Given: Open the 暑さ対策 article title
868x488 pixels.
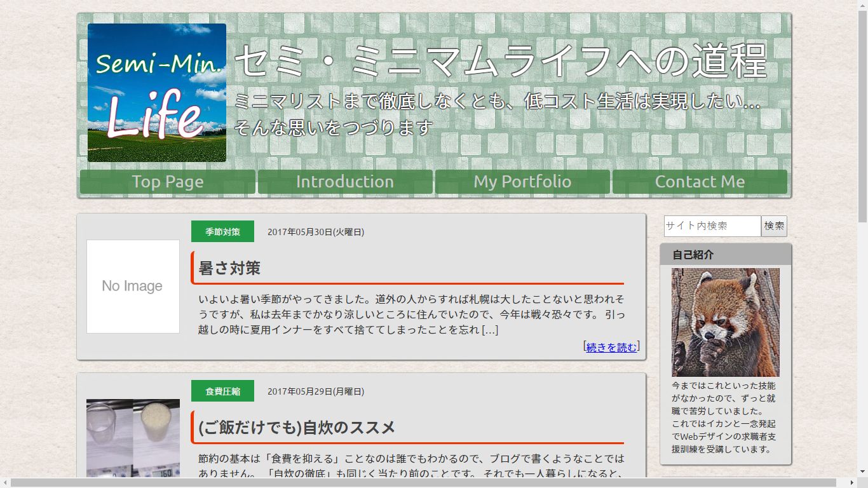Looking at the screenshot, I should (229, 268).
